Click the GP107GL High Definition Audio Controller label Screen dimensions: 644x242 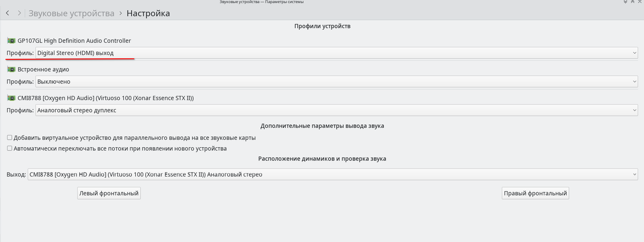point(74,40)
